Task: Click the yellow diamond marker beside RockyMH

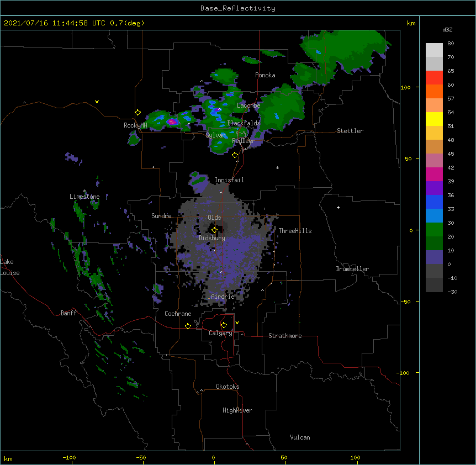Action: click(137, 112)
